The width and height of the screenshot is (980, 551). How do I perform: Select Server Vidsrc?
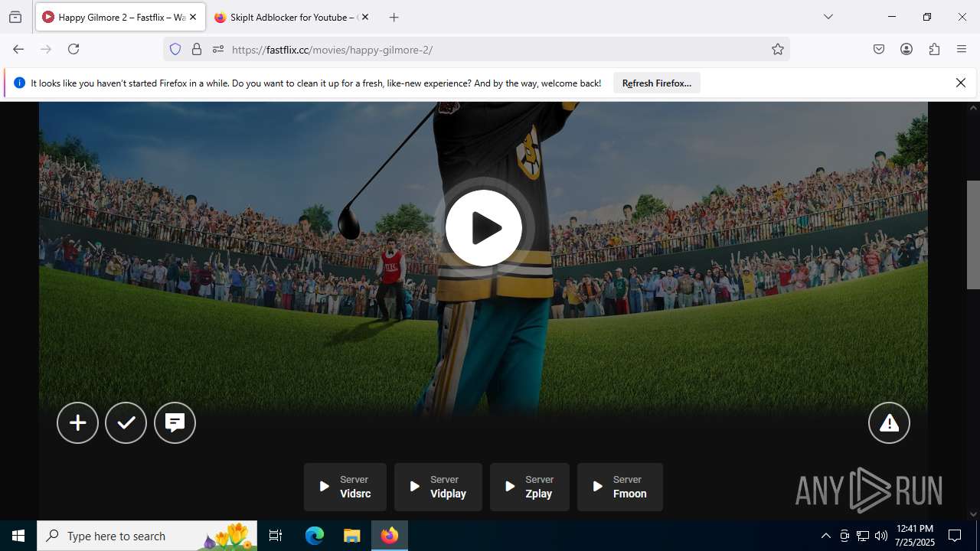click(345, 487)
